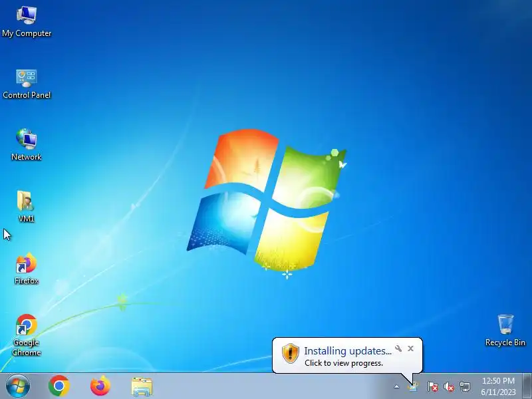Image resolution: width=532 pixels, height=399 pixels.
Task: Click the wrench customize icon in balloon
Action: click(x=398, y=348)
